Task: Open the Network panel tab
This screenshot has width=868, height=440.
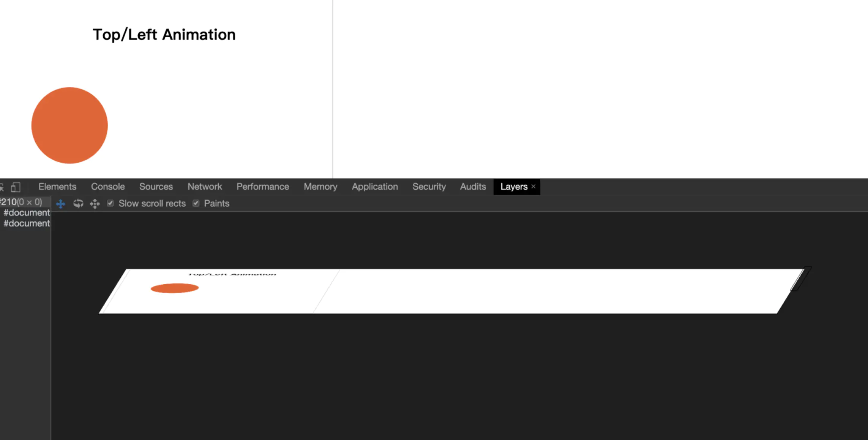Action: pos(205,187)
